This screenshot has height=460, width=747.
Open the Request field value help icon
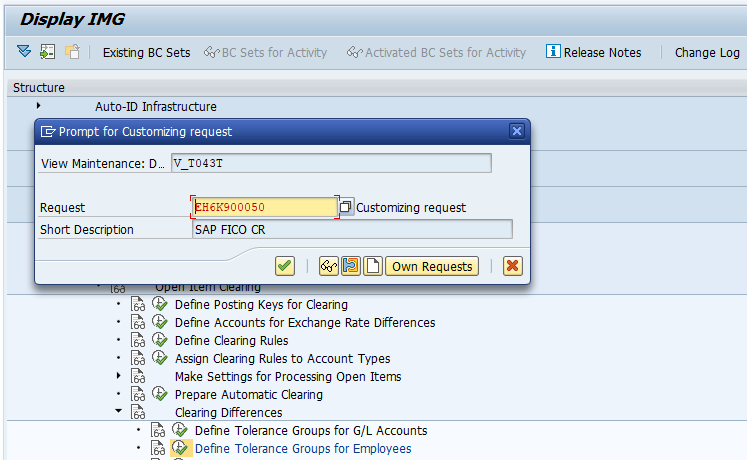point(346,207)
